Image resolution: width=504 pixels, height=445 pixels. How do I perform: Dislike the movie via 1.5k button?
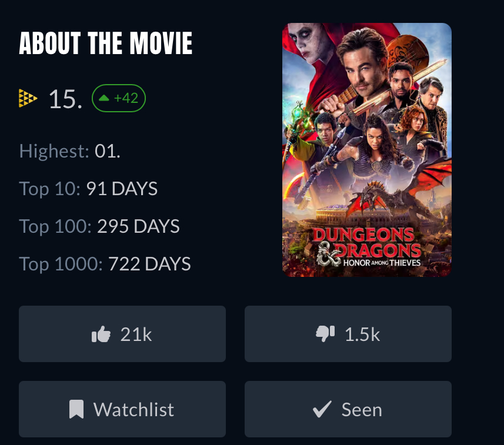pos(348,334)
